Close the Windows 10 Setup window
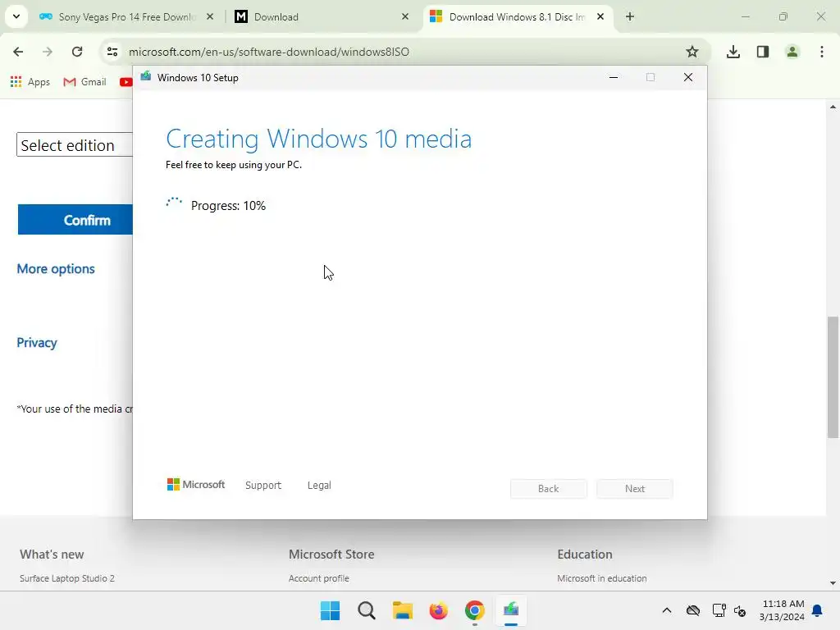Viewport: 840px width, 630px height. [688, 78]
